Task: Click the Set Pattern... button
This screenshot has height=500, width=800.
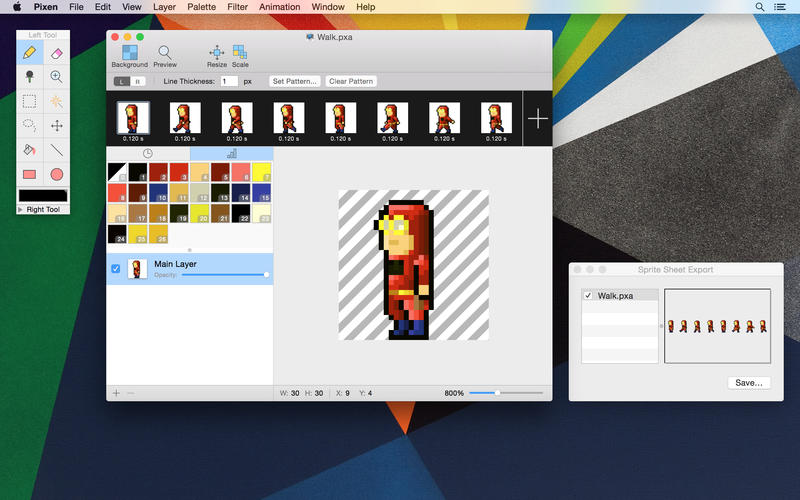Action: tap(294, 81)
